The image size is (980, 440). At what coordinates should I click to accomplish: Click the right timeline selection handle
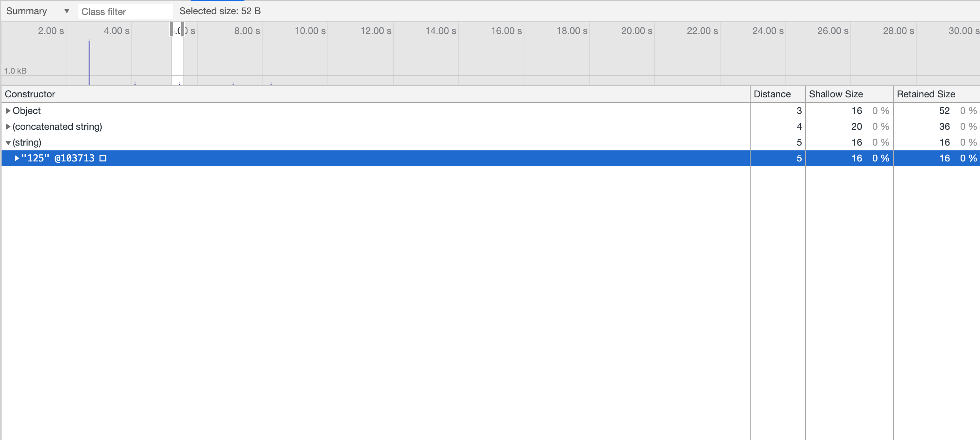point(183,30)
